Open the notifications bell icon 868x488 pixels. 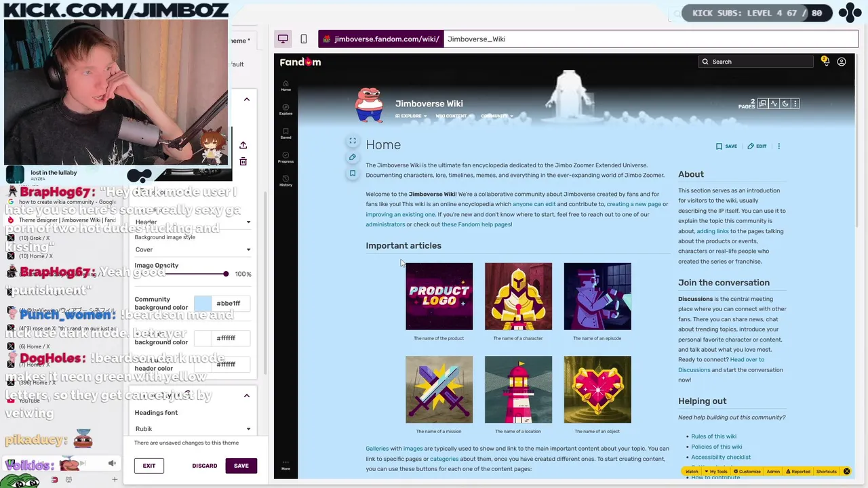(x=825, y=61)
